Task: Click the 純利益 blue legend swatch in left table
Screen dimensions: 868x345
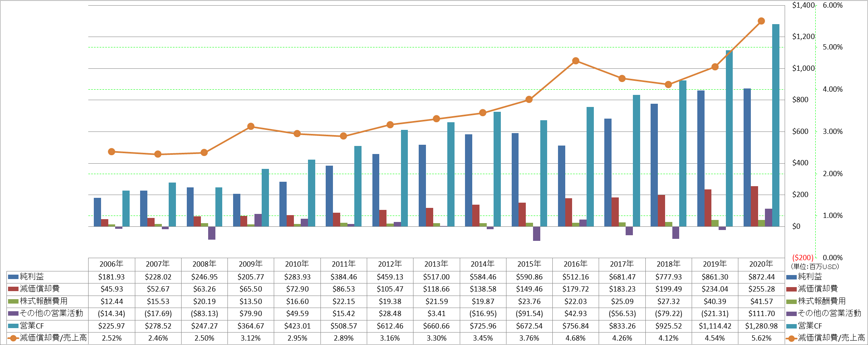Action: click(13, 277)
